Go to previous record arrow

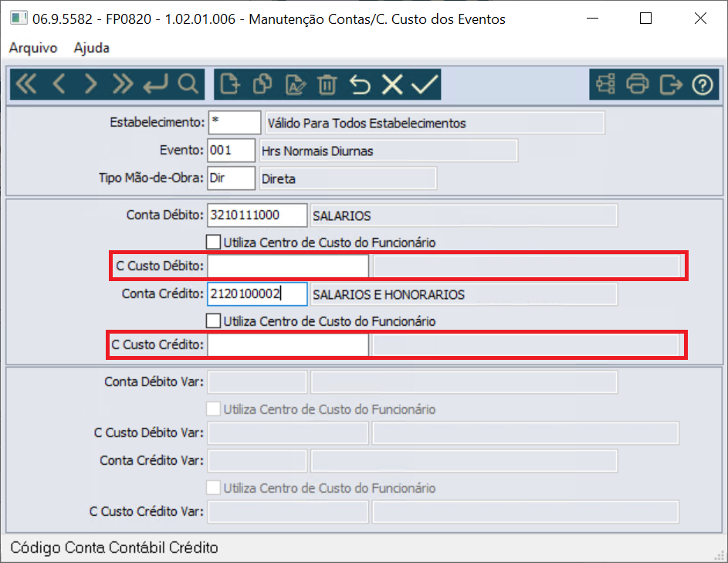coord(59,84)
